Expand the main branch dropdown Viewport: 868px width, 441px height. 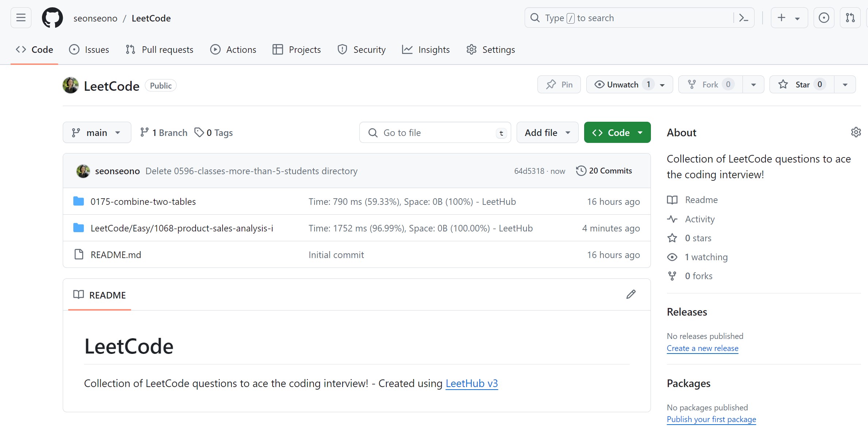click(x=97, y=133)
